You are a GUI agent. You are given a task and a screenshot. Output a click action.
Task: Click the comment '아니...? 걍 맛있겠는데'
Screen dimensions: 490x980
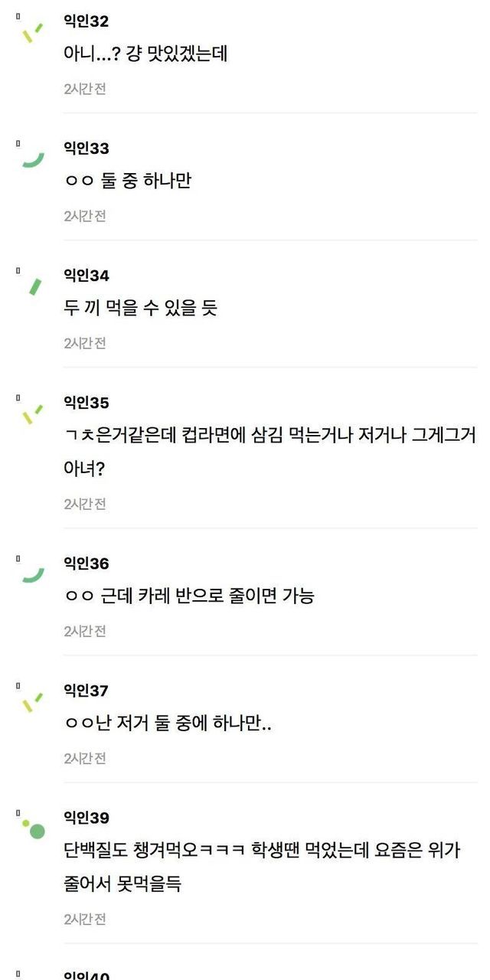point(145,54)
